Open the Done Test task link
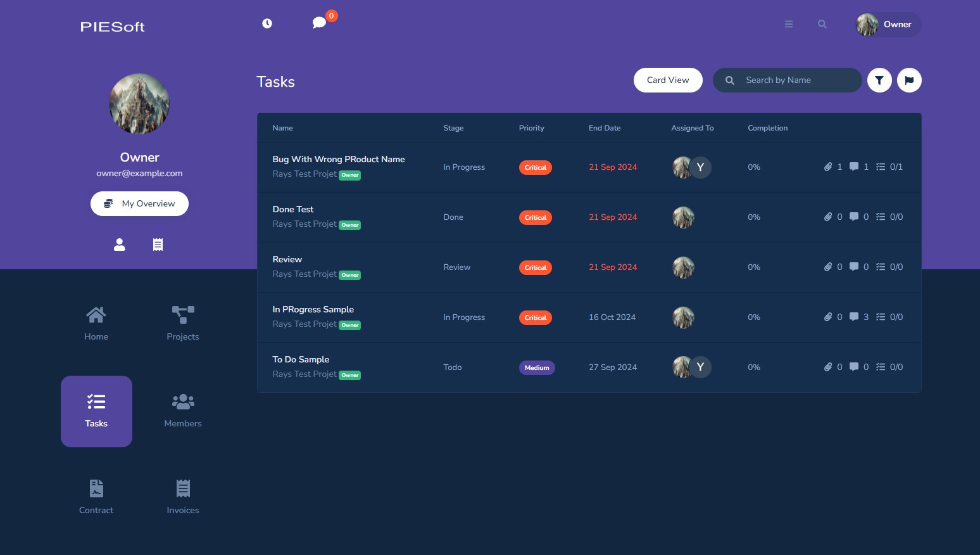 (293, 209)
